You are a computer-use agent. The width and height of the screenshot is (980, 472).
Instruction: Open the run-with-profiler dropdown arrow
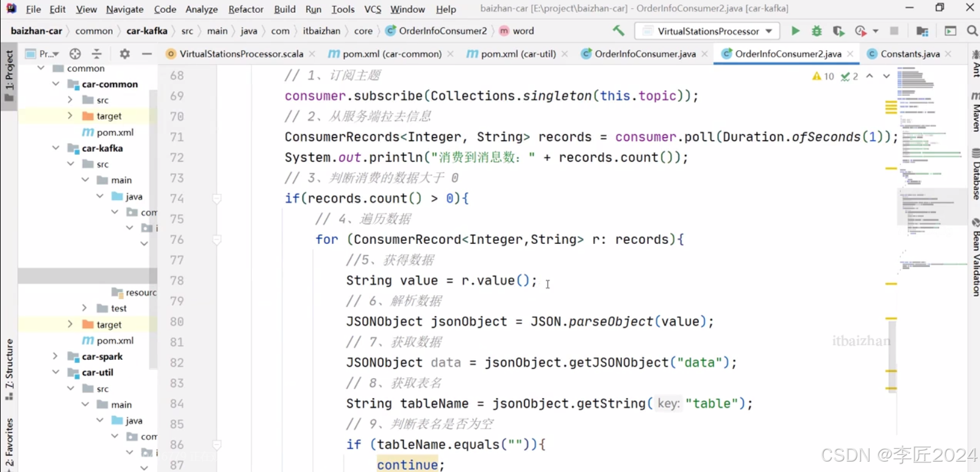[x=876, y=30]
